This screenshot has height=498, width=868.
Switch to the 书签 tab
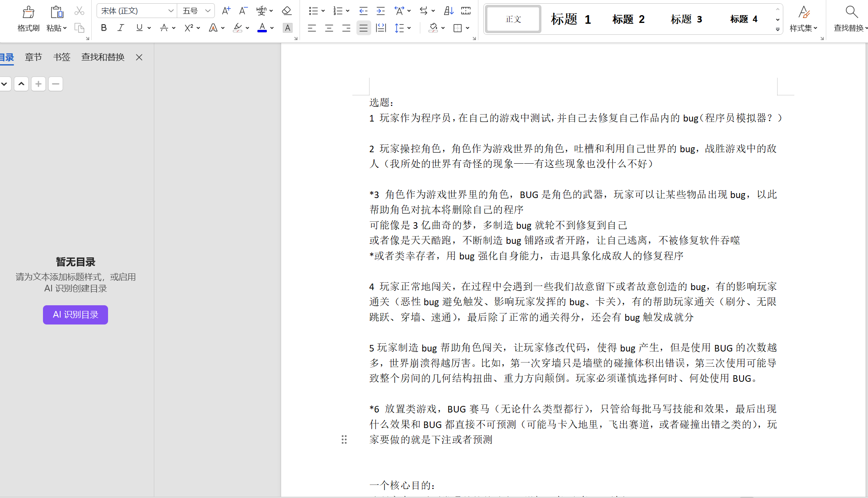[x=62, y=57]
